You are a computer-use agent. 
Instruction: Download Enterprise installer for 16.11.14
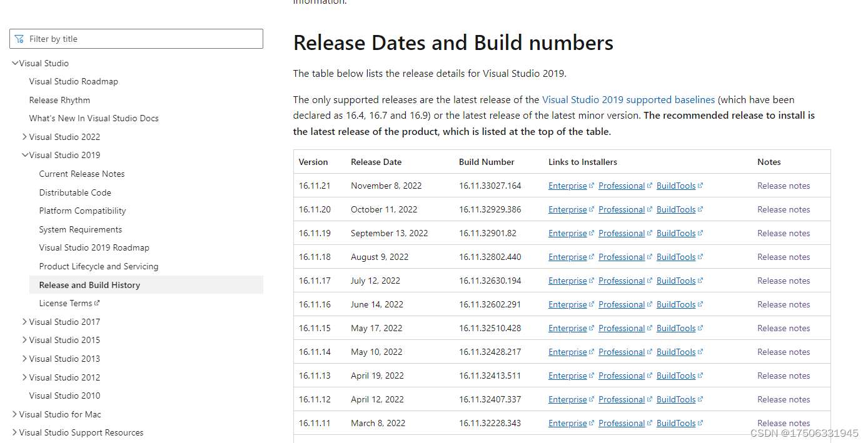click(x=567, y=352)
